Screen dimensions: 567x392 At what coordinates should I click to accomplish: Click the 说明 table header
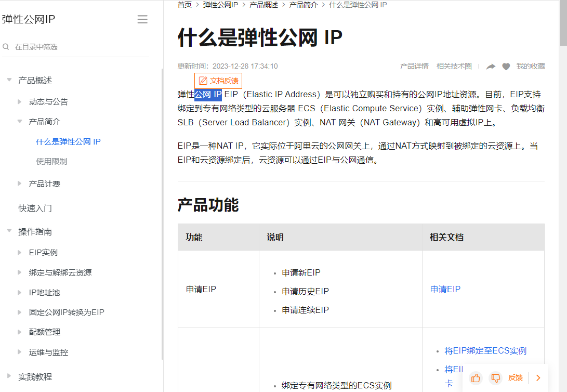[x=275, y=238]
